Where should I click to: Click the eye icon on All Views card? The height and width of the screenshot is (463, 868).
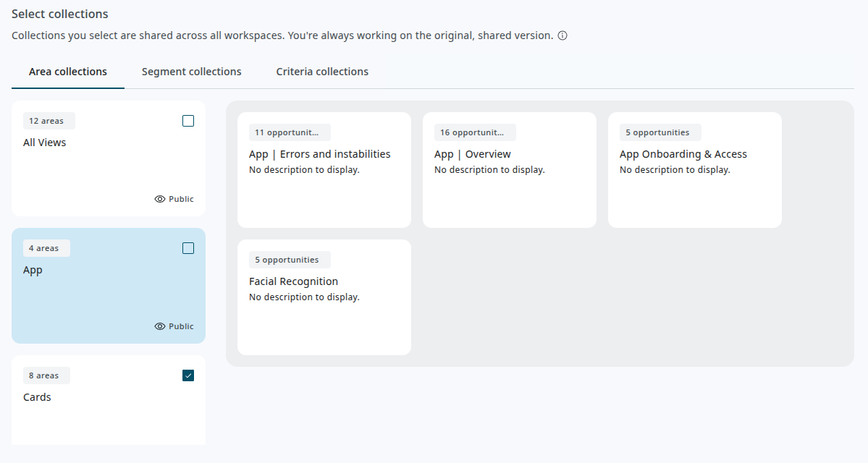click(160, 199)
